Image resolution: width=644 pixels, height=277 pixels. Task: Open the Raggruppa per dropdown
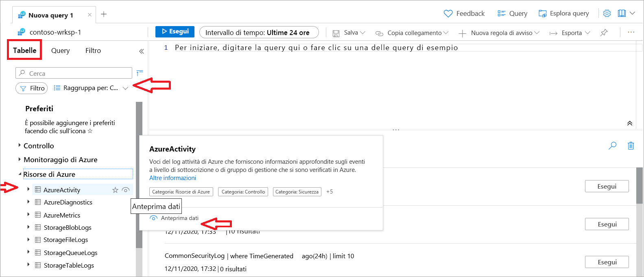[91, 88]
